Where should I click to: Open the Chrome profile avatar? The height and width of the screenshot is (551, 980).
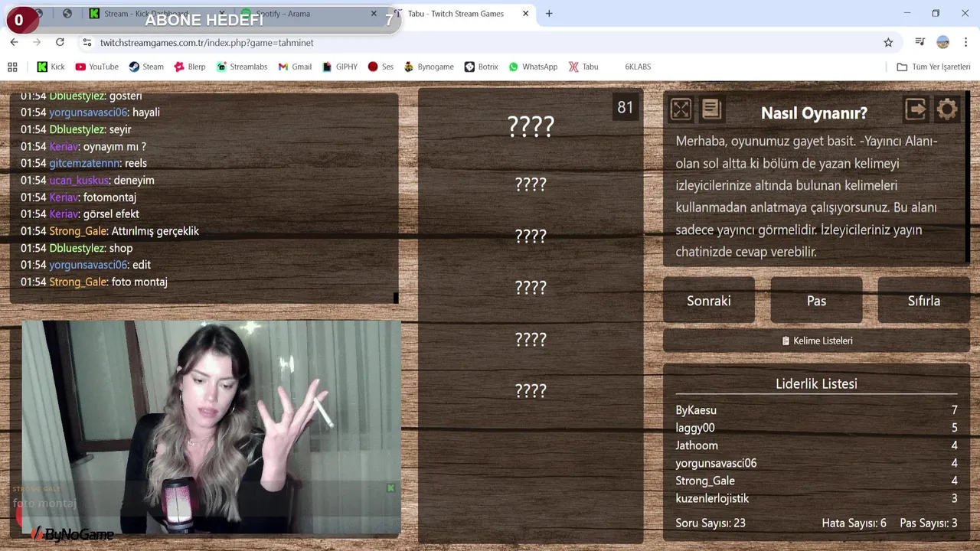point(943,43)
